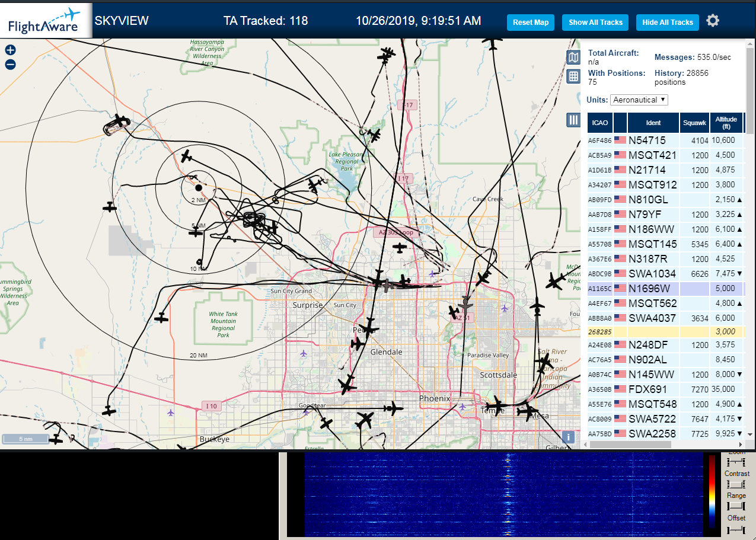Open the Units dropdown set to Aeronautical
Screen dimensions: 756x540
click(x=639, y=100)
